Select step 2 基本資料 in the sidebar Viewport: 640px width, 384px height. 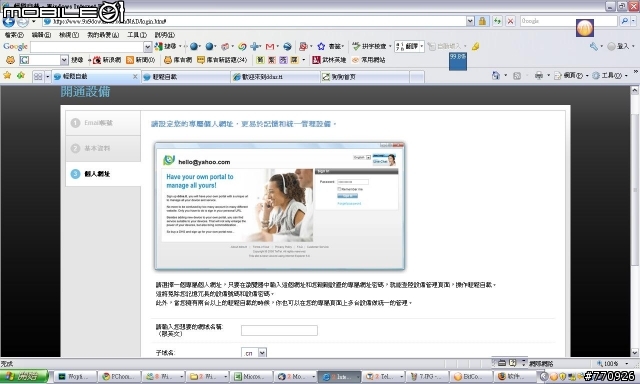pos(103,149)
